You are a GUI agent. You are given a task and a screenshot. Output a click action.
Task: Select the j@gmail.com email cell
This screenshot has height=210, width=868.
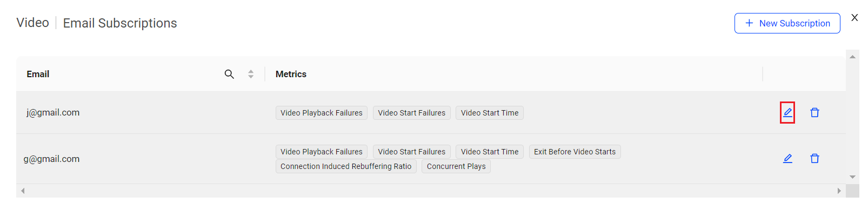53,112
